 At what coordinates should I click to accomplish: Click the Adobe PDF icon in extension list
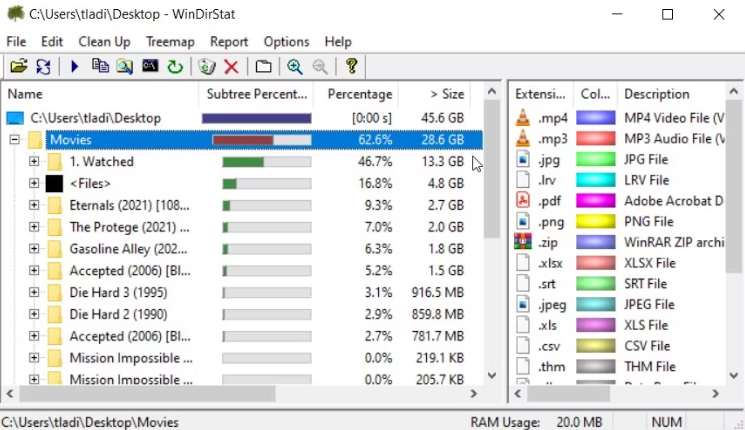point(523,201)
